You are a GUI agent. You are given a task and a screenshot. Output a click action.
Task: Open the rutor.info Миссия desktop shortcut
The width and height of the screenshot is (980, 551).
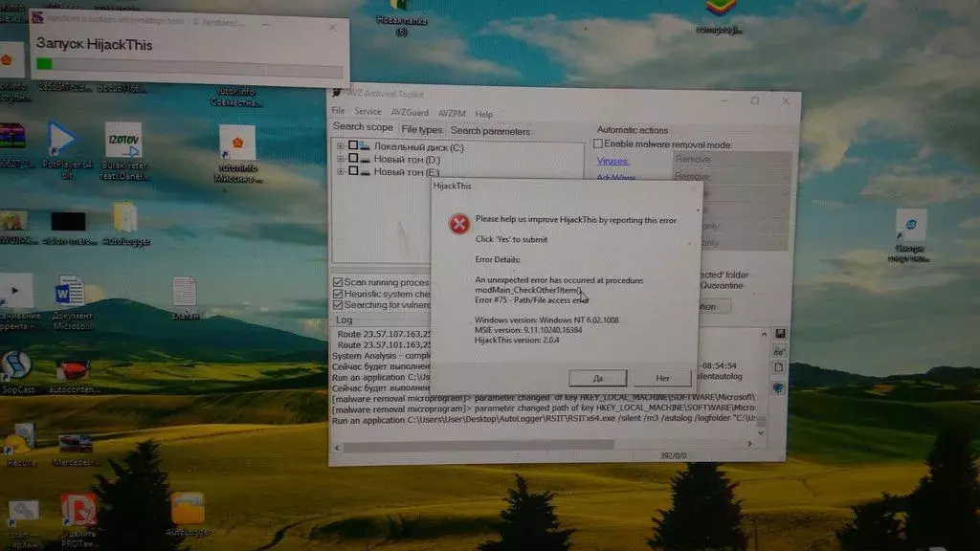(237, 143)
